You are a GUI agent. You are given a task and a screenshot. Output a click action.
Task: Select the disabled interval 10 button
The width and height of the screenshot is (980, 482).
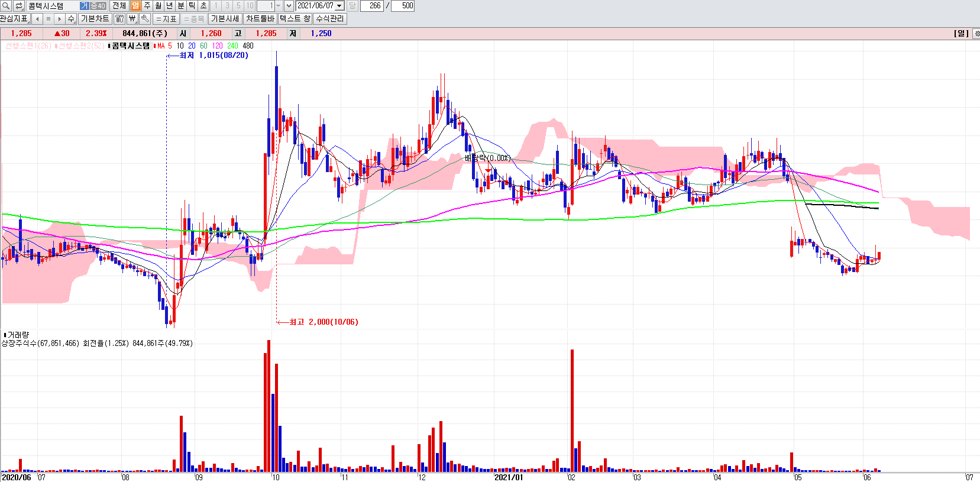(x=250, y=6)
